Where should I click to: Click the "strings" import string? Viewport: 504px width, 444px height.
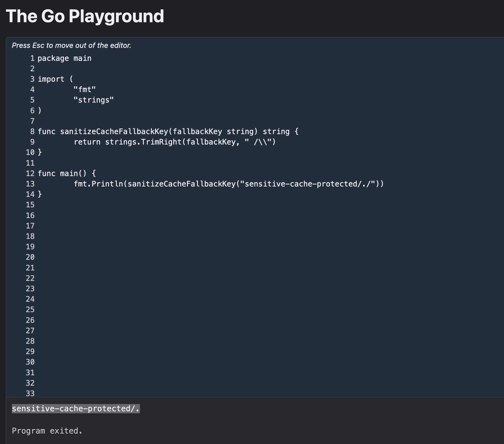coord(93,100)
